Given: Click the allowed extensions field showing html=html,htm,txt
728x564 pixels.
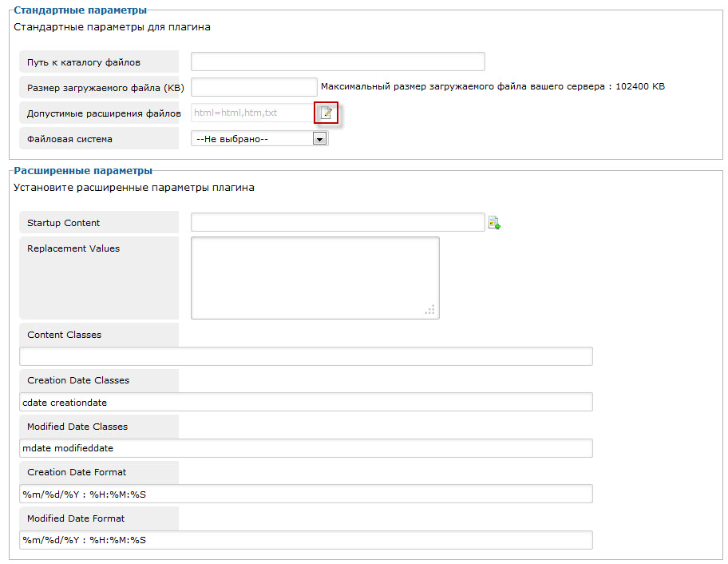Looking at the screenshot, I should [252, 113].
